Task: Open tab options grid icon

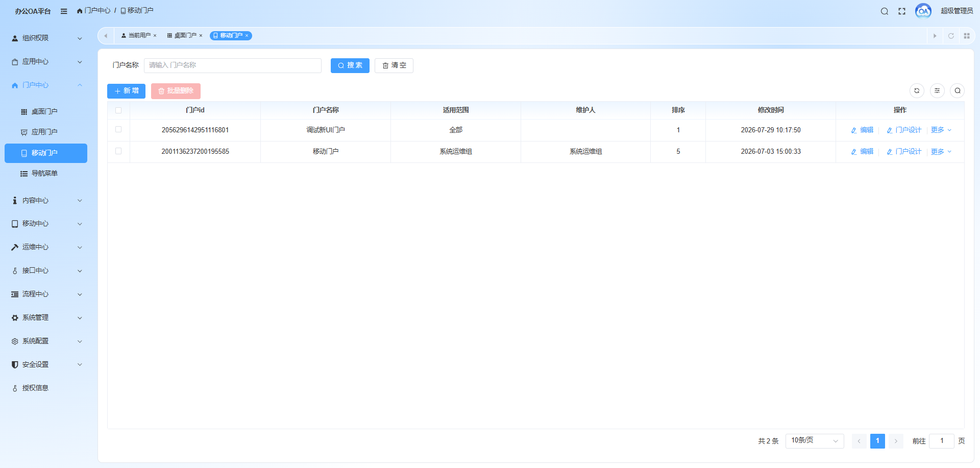Action: 967,36
